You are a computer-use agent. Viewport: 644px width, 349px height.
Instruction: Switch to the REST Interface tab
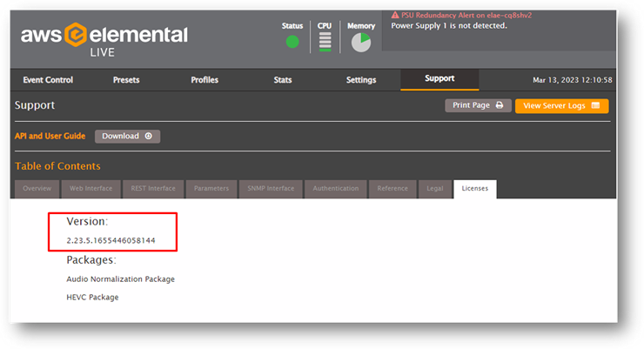153,189
